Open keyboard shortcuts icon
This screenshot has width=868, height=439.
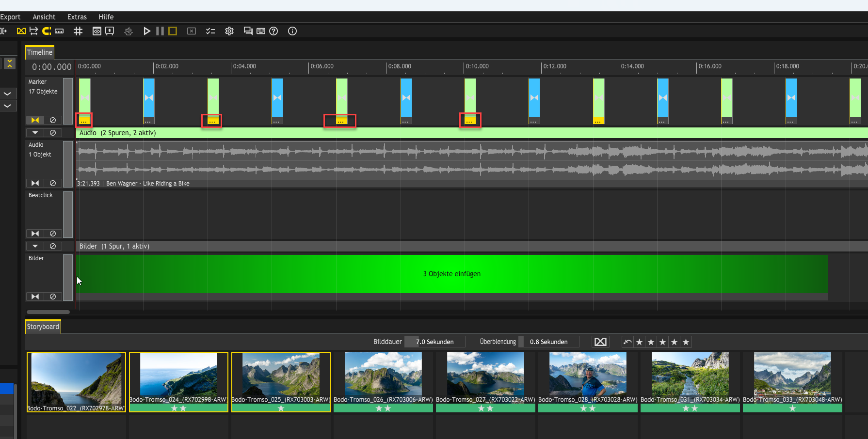coord(261,31)
